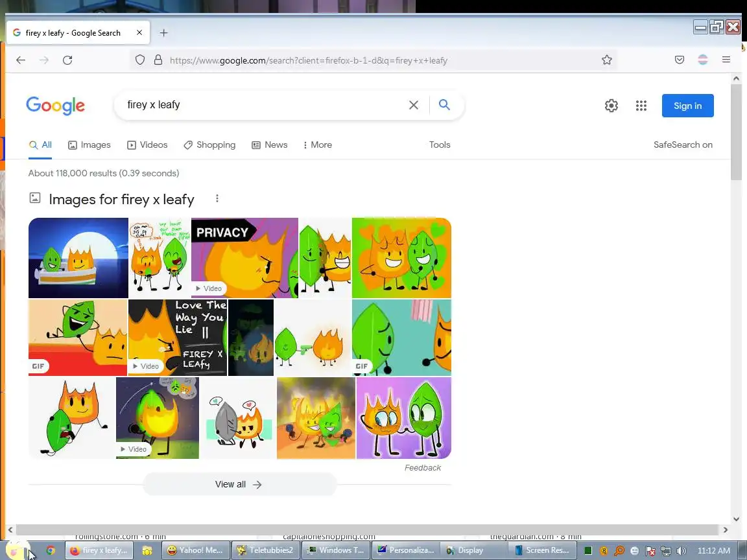Switch to Windows T... taskbar button
Viewport: 747px width, 560px height.
[x=335, y=550]
